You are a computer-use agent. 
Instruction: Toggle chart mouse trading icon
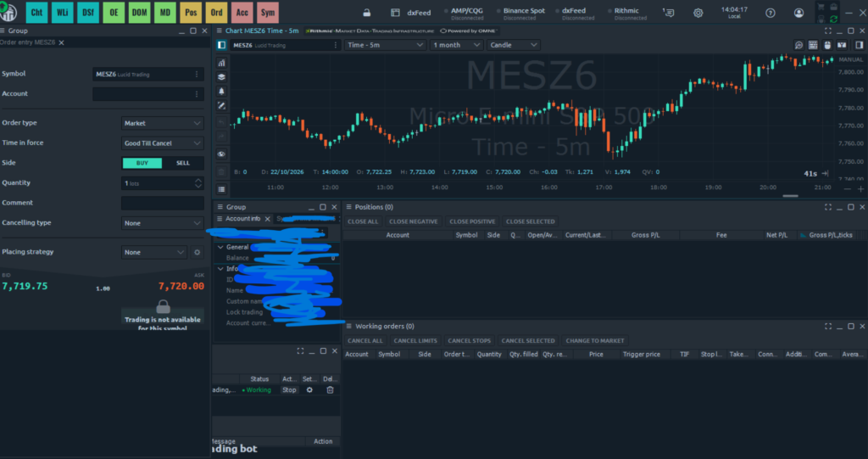tap(827, 45)
